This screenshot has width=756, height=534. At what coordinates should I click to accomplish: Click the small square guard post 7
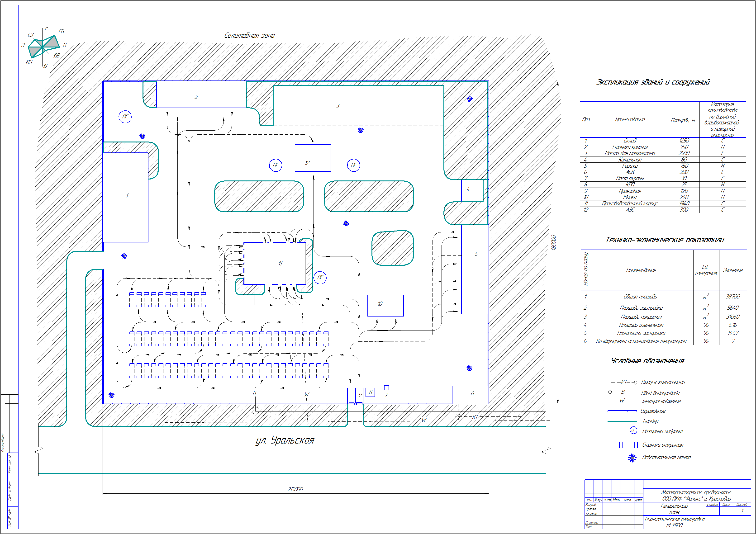(x=387, y=388)
